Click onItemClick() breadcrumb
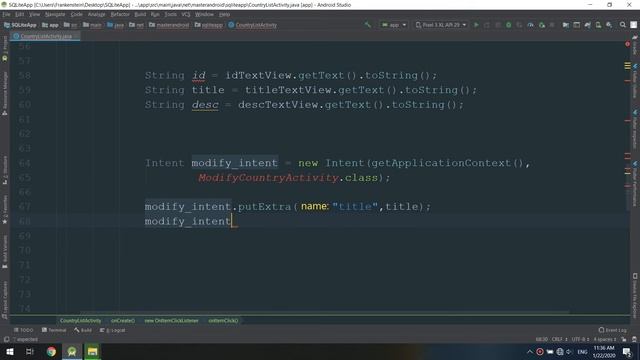Image resolution: width=640 pixels, height=360 pixels. coord(223,320)
